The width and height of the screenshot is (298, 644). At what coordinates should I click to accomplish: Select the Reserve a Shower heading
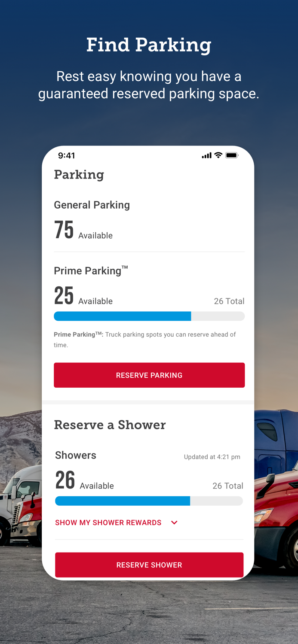(110, 425)
